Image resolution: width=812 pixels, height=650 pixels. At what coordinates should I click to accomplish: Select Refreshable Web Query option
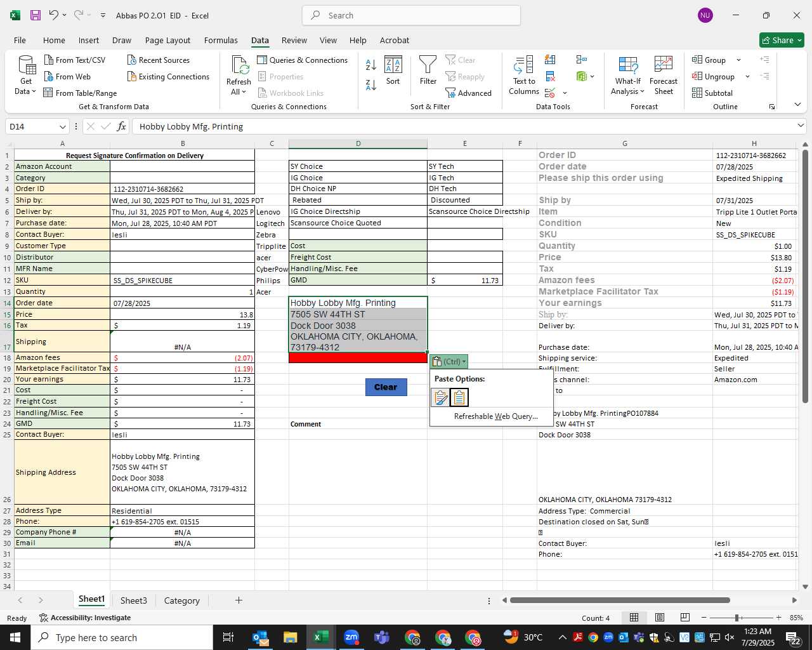pyautogui.click(x=496, y=416)
